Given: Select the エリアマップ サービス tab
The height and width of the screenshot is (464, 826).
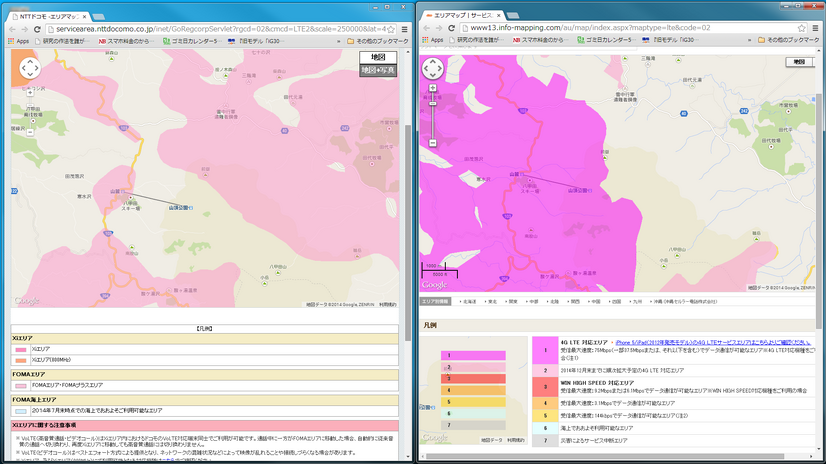Looking at the screenshot, I should pyautogui.click(x=463, y=16).
